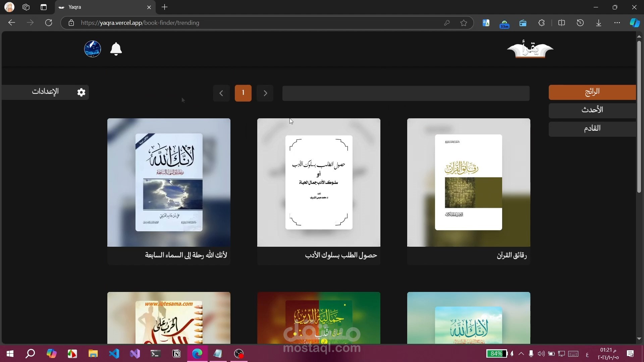The width and height of the screenshot is (644, 362).
Task: Click the Yaqra logo
Action: click(530, 49)
